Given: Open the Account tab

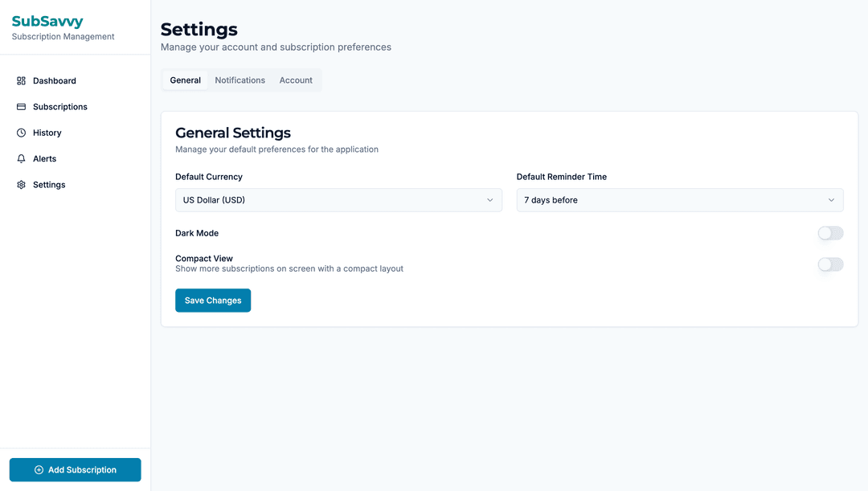Looking at the screenshot, I should (x=296, y=80).
